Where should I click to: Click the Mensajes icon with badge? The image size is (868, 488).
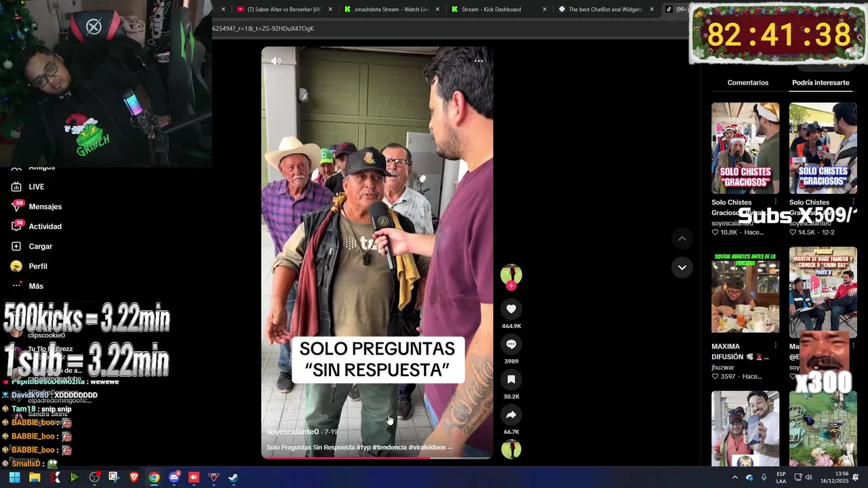pyautogui.click(x=17, y=206)
